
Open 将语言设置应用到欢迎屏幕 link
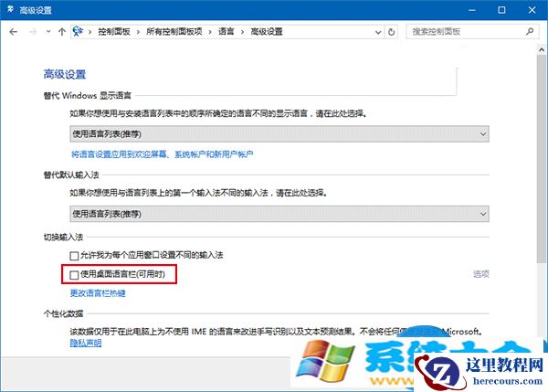pos(163,154)
